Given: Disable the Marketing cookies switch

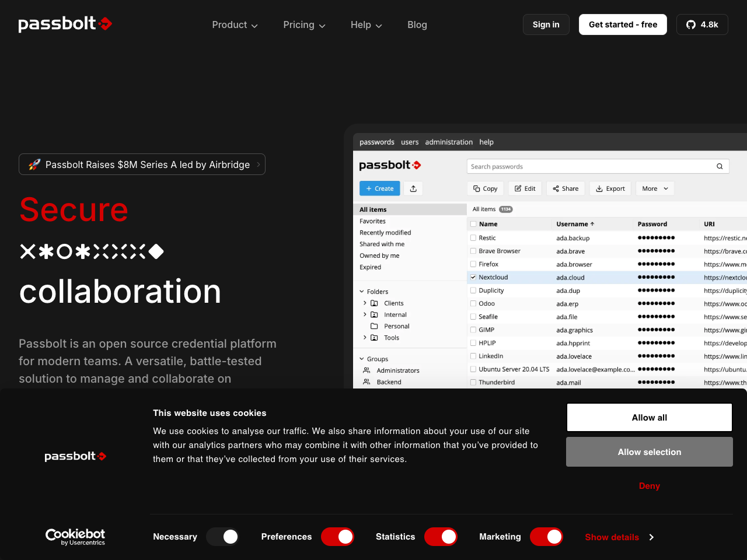Looking at the screenshot, I should pyautogui.click(x=546, y=537).
